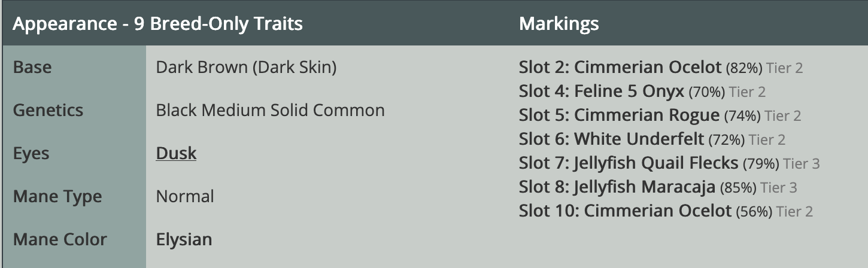Image resolution: width=868 pixels, height=268 pixels.
Task: Click the Mane Color row label
Action: pos(60,239)
